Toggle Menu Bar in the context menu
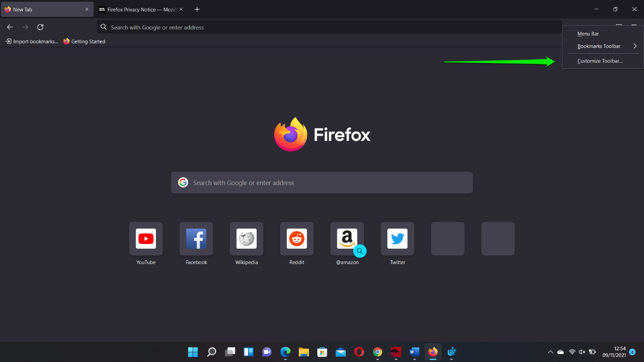The image size is (644, 362). (x=588, y=34)
